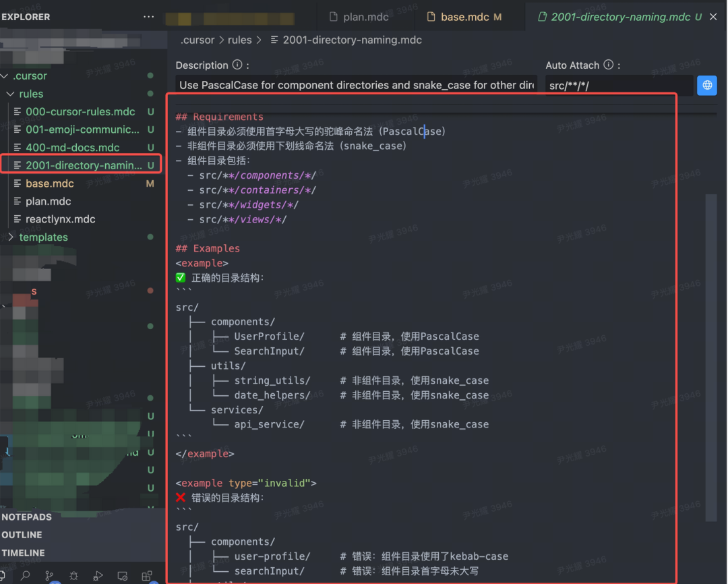This screenshot has height=584, width=728.
Task: Open 400-md-docs.mdc in the explorer
Action: pyautogui.click(x=72, y=148)
